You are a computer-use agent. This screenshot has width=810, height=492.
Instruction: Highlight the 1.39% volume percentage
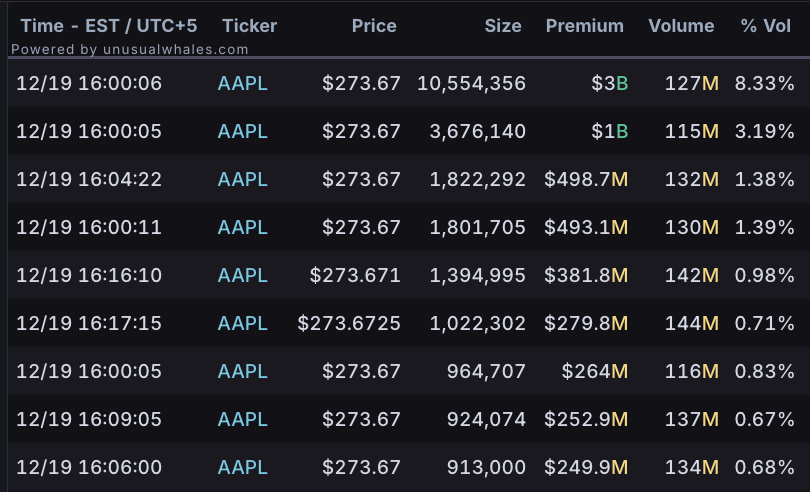[765, 227]
